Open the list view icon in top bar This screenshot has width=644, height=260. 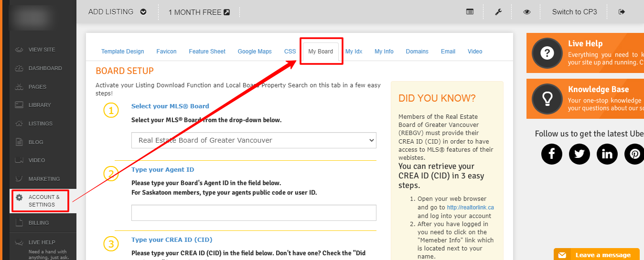coord(470,12)
